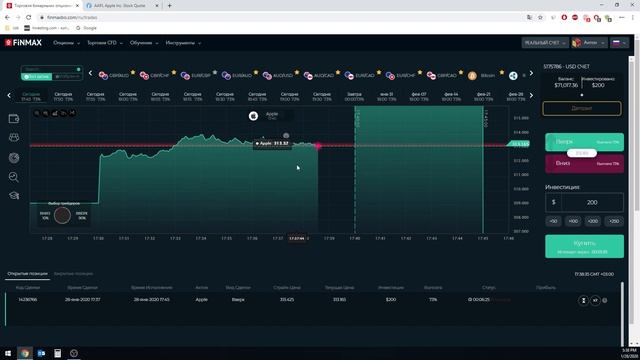Open the Windows Start menu
This screenshot has height=360, width=640.
8,353
